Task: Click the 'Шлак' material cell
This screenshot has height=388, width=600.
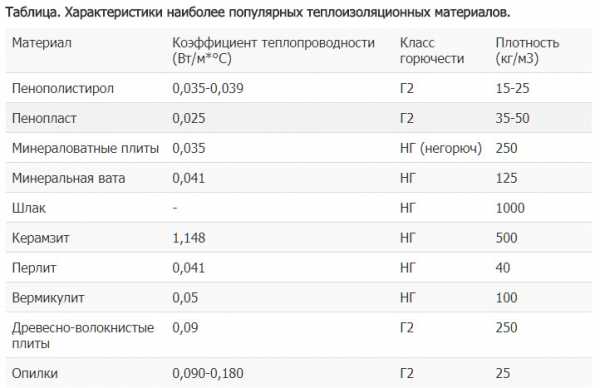Action: pyautogui.click(x=29, y=208)
